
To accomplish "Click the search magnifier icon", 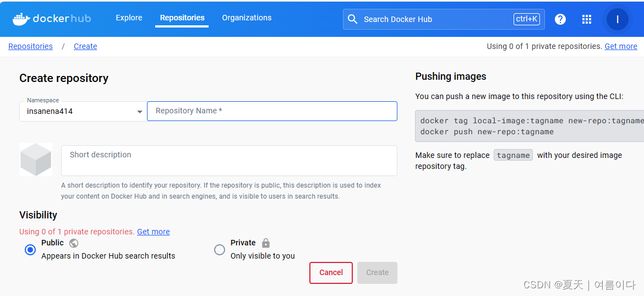I will coord(353,19).
